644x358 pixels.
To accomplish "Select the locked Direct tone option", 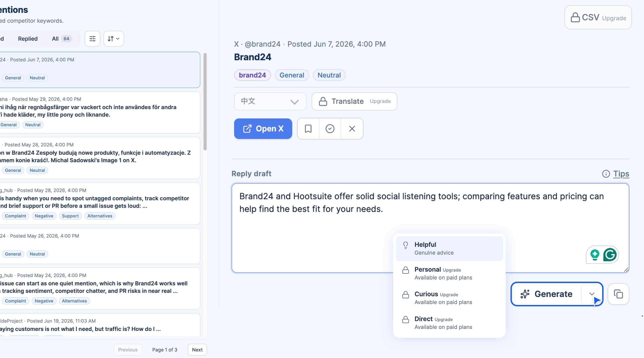I will coord(449,323).
